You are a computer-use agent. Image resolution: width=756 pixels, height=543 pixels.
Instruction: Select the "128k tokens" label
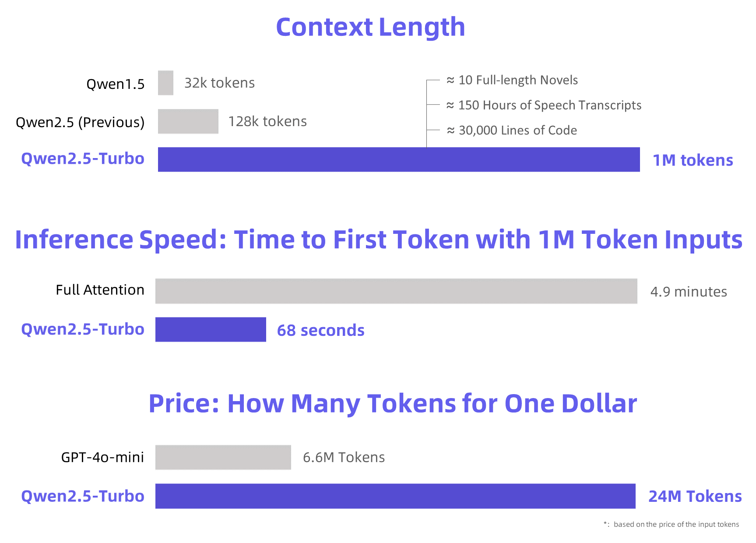pos(267,121)
